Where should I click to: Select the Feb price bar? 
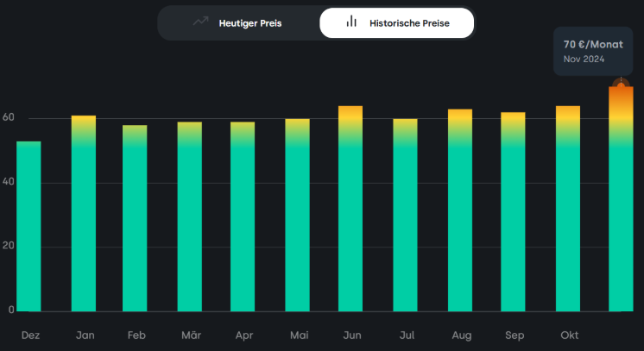click(x=135, y=218)
